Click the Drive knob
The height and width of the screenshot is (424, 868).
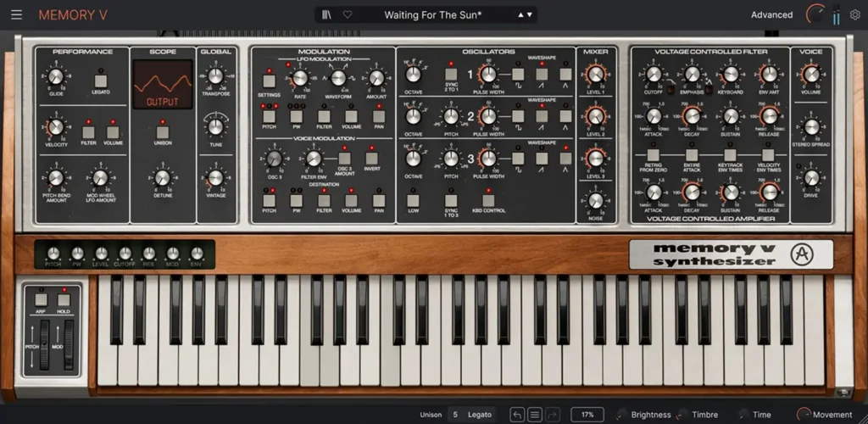tap(811, 178)
